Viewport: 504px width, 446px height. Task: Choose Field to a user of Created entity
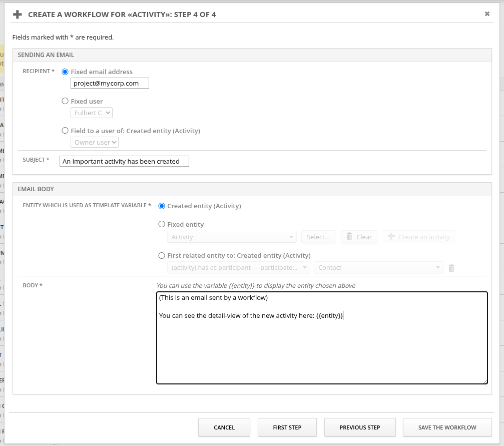point(65,131)
